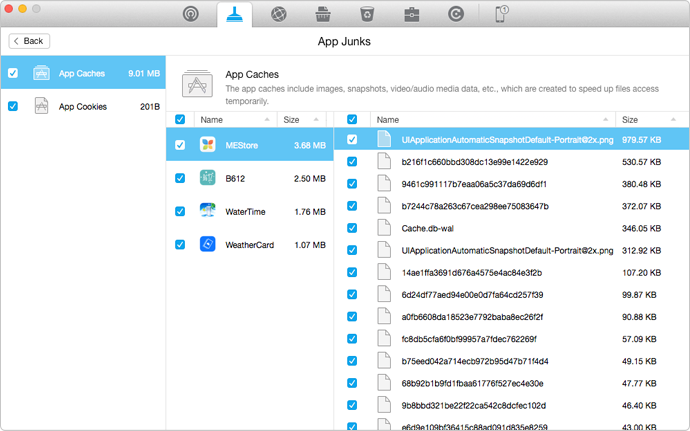Select the WaterTime app row
Screen dimensions: 690x431
(250, 211)
